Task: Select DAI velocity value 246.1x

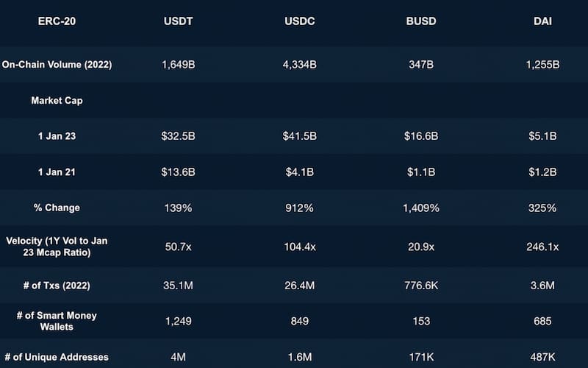Action: tap(542, 247)
